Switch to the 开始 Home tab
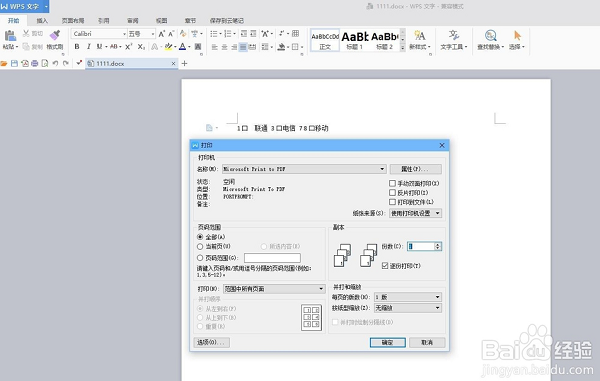Image resolution: width=600 pixels, height=381 pixels. [x=13, y=21]
